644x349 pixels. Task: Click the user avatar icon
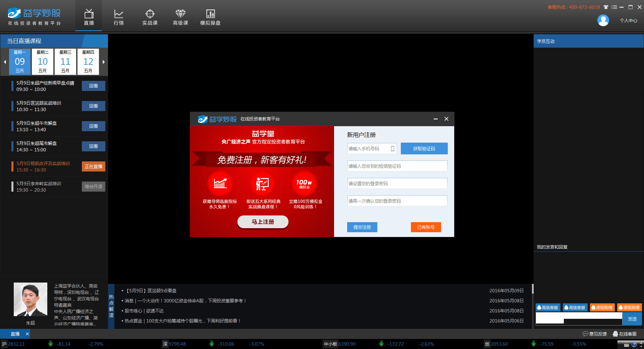(603, 20)
